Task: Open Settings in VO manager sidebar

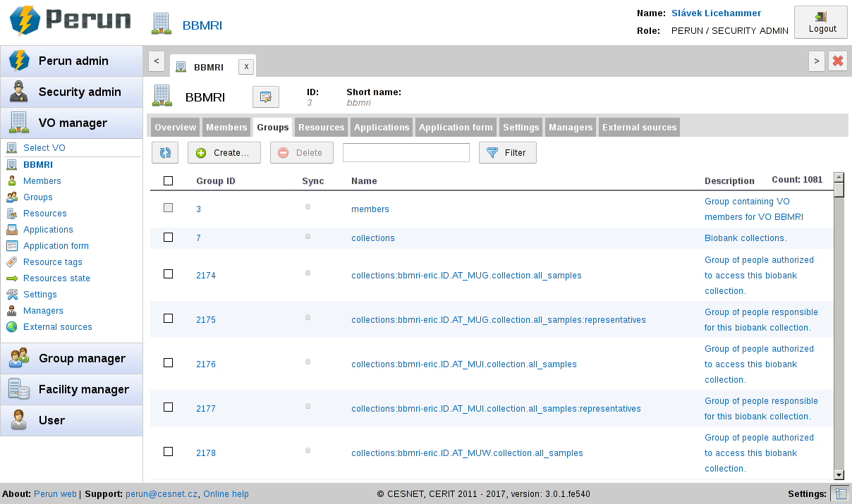Action: pos(40,295)
